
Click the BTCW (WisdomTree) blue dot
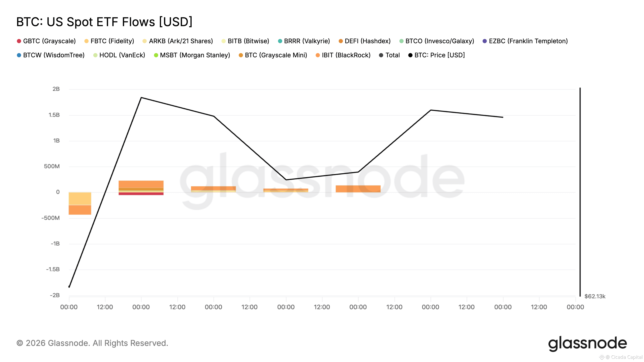pyautogui.click(x=19, y=55)
